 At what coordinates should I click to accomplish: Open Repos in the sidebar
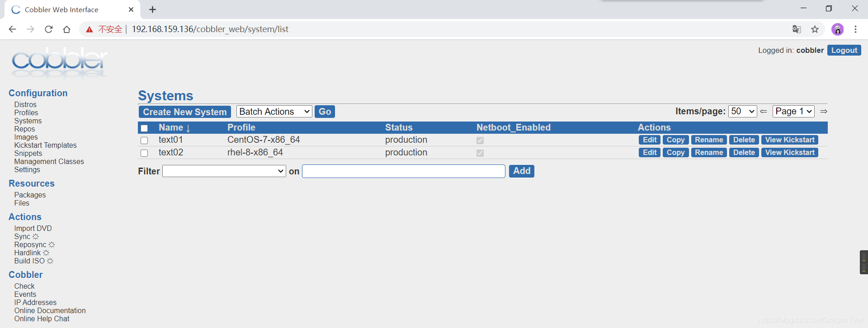24,129
